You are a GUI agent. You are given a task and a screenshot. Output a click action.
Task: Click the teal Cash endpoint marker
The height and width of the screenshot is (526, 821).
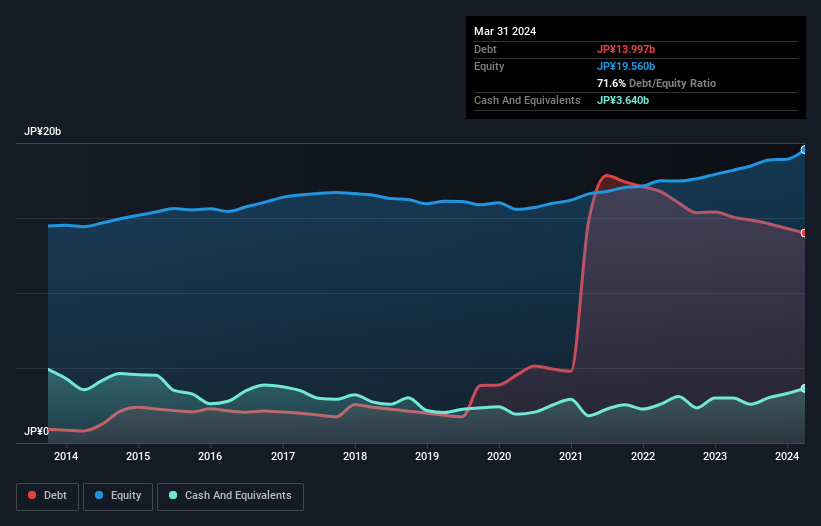point(804,388)
